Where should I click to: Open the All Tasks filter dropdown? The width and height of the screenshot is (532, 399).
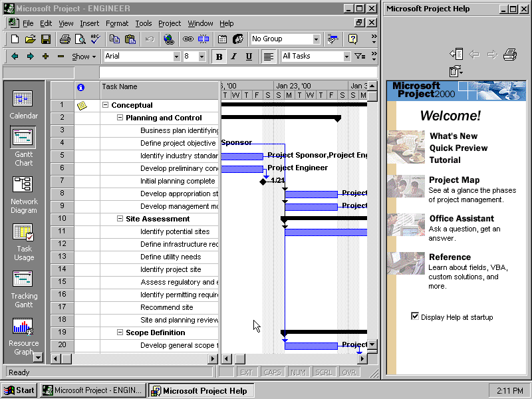click(x=346, y=57)
